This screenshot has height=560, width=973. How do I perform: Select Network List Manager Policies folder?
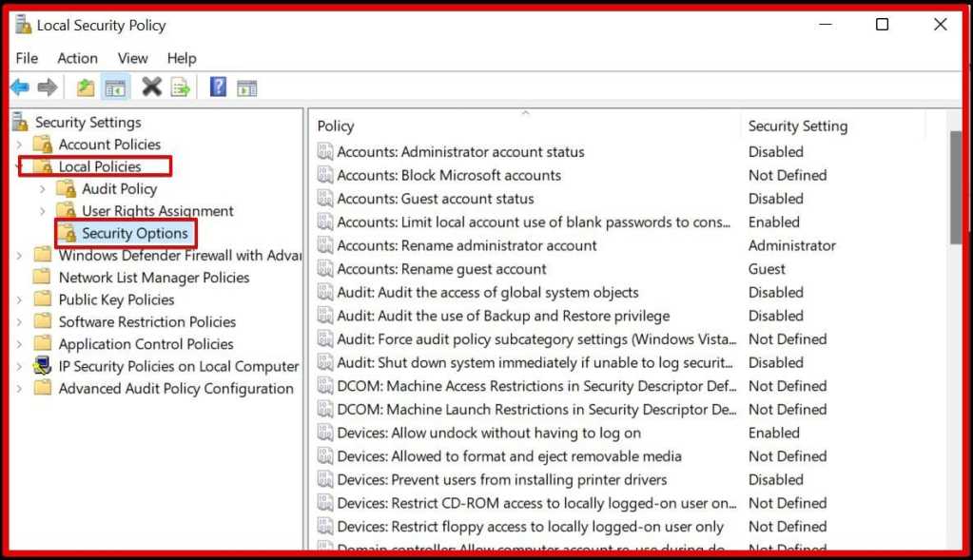(x=153, y=278)
